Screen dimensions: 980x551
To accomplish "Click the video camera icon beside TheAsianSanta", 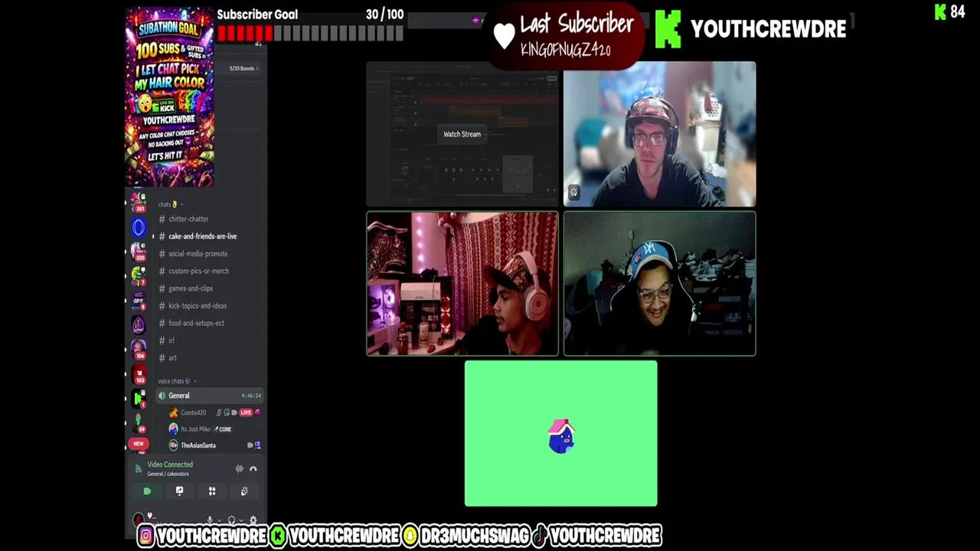I will pyautogui.click(x=250, y=445).
